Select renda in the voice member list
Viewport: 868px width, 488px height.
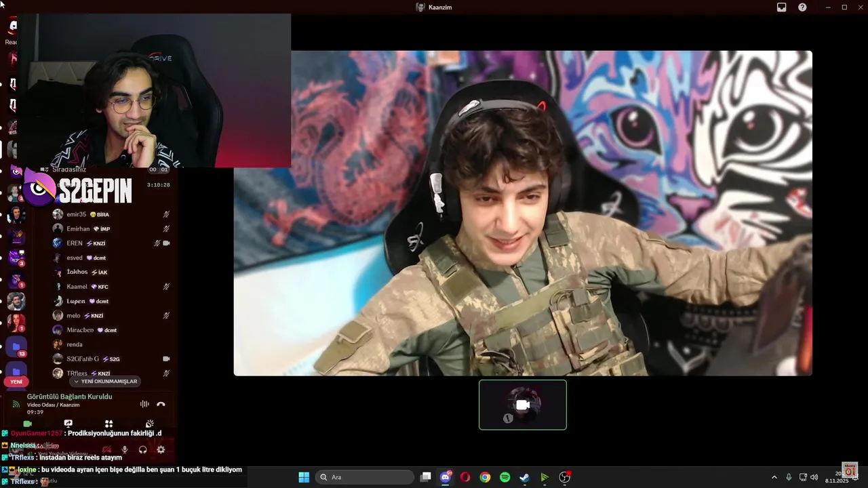point(112,344)
